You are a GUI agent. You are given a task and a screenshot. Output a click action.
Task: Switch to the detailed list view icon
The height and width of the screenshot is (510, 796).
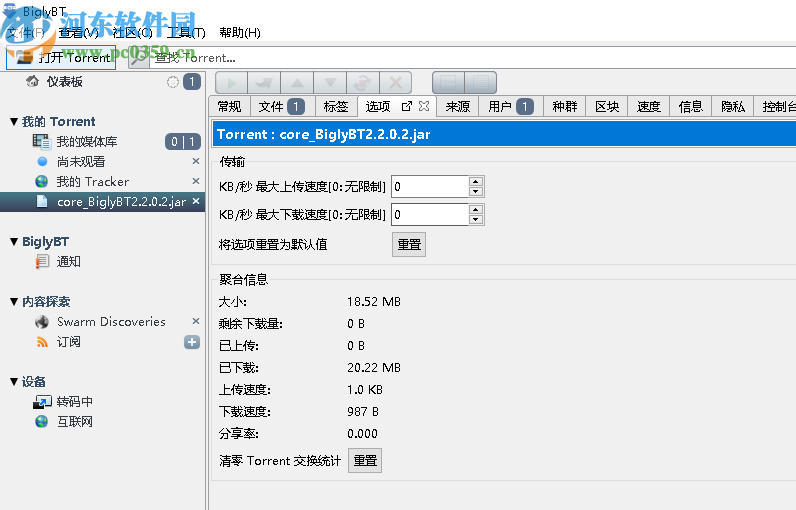pyautogui.click(x=481, y=82)
